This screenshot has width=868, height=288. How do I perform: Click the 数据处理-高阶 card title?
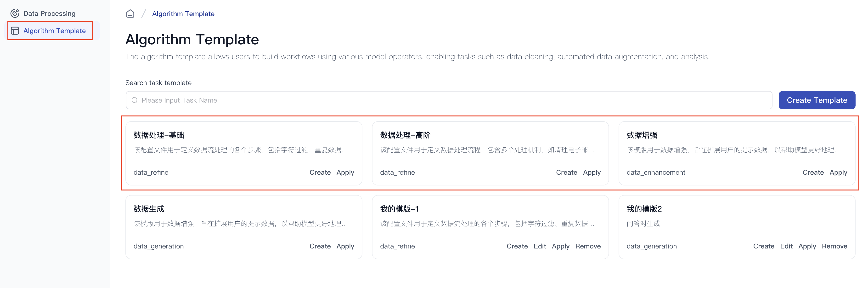pyautogui.click(x=405, y=135)
